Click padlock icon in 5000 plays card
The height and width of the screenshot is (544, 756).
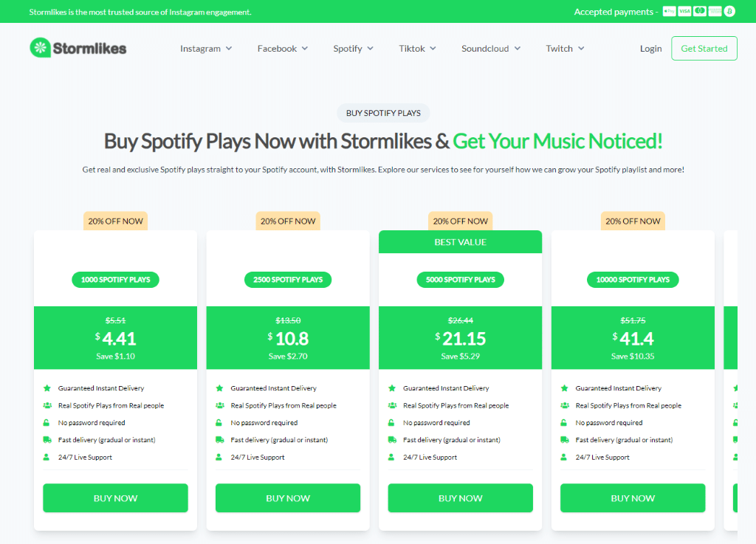click(x=391, y=422)
